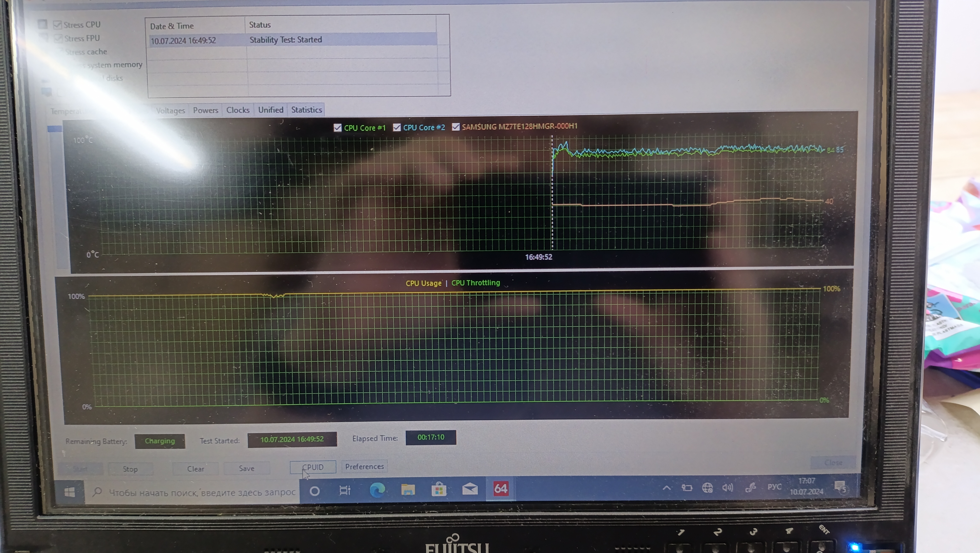Click the Stop button

(130, 469)
